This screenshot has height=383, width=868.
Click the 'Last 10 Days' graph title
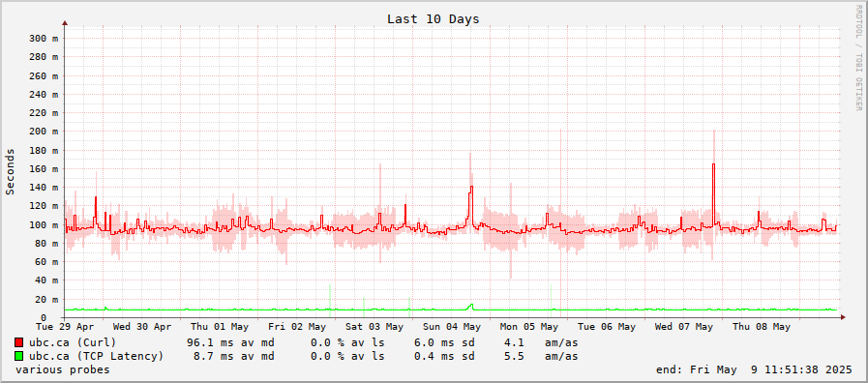(433, 18)
